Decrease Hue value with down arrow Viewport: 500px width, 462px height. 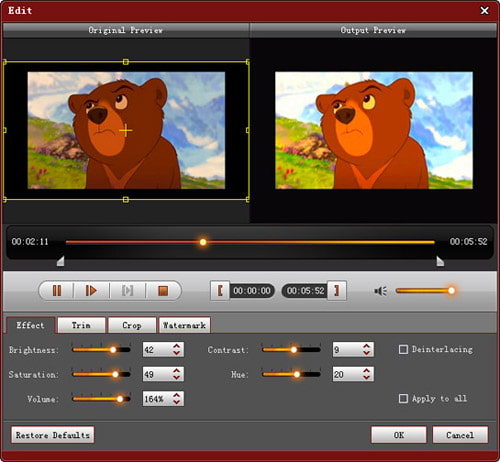click(x=367, y=377)
